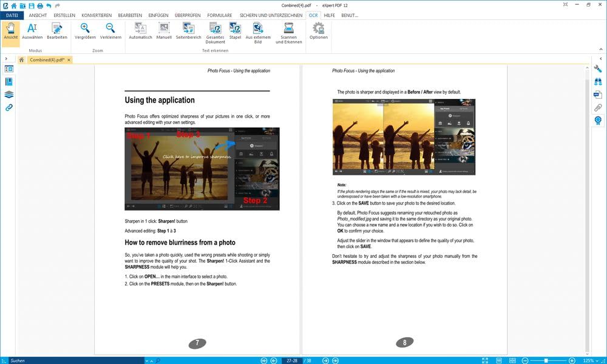Open the DATEI menu
Screen dimensions: 607x364
tap(12, 15)
